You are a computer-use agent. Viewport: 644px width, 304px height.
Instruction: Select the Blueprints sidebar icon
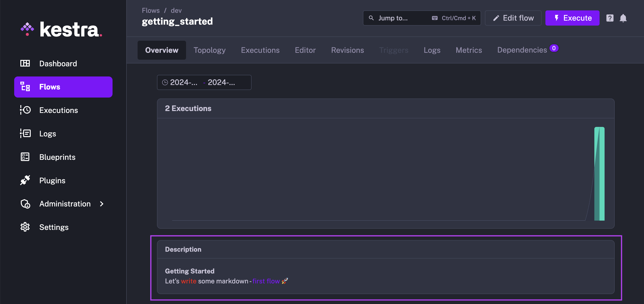[25, 157]
